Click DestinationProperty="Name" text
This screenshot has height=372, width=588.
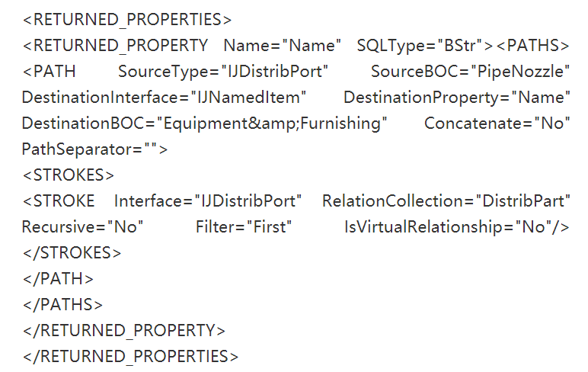457,98
